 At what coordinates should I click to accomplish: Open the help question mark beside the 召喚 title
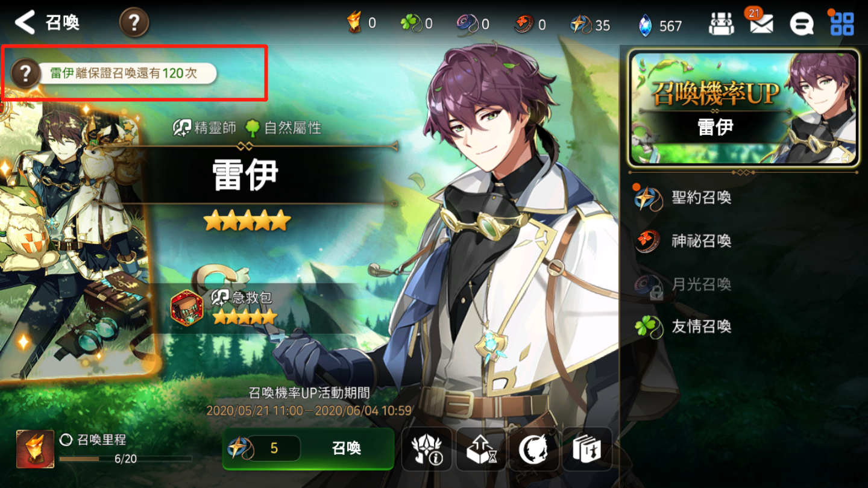pyautogui.click(x=134, y=23)
